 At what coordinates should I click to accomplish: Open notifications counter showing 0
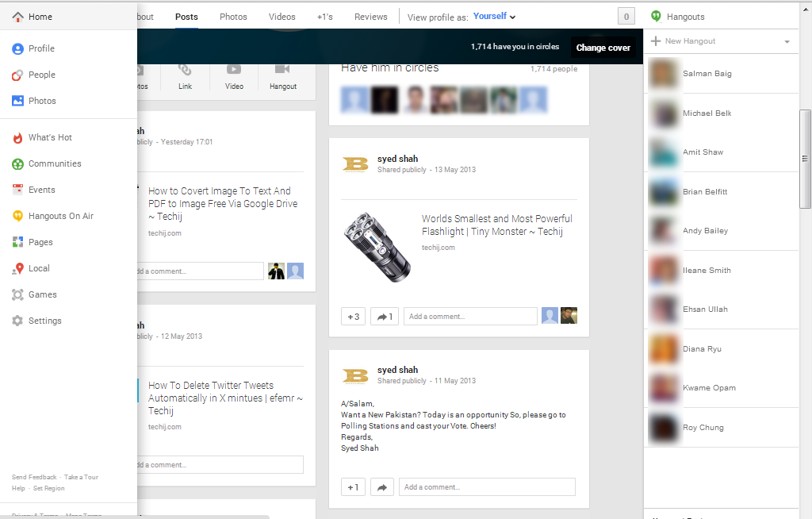click(x=626, y=17)
